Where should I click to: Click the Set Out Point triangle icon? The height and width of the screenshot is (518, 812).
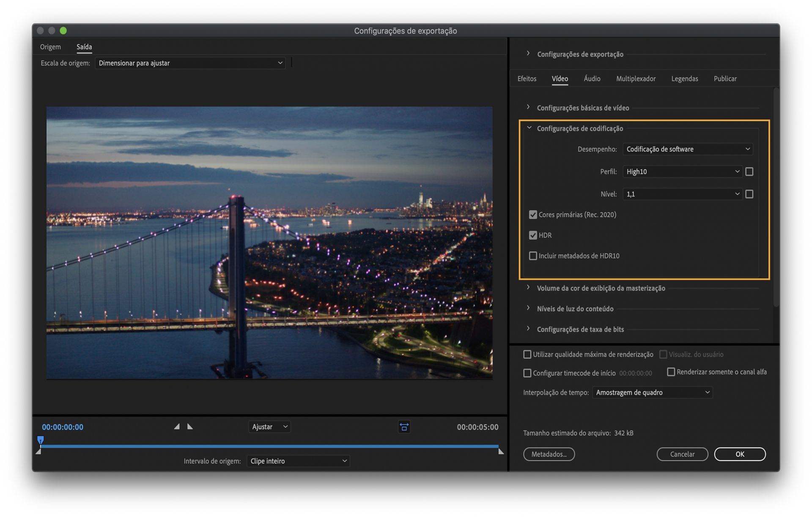click(190, 427)
